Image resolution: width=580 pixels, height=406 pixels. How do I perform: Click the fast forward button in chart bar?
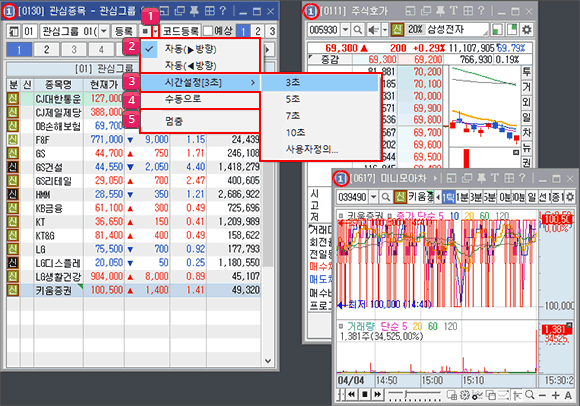pyautogui.click(x=377, y=395)
